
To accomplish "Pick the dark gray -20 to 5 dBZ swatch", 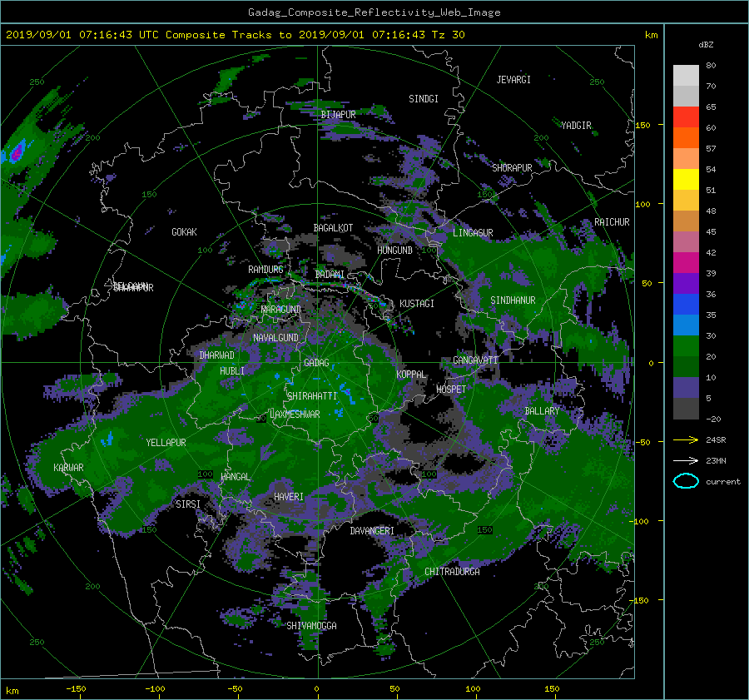I will 686,409.
